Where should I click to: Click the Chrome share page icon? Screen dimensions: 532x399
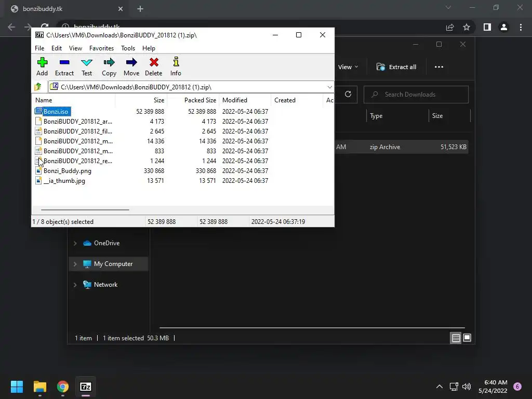pos(450,27)
